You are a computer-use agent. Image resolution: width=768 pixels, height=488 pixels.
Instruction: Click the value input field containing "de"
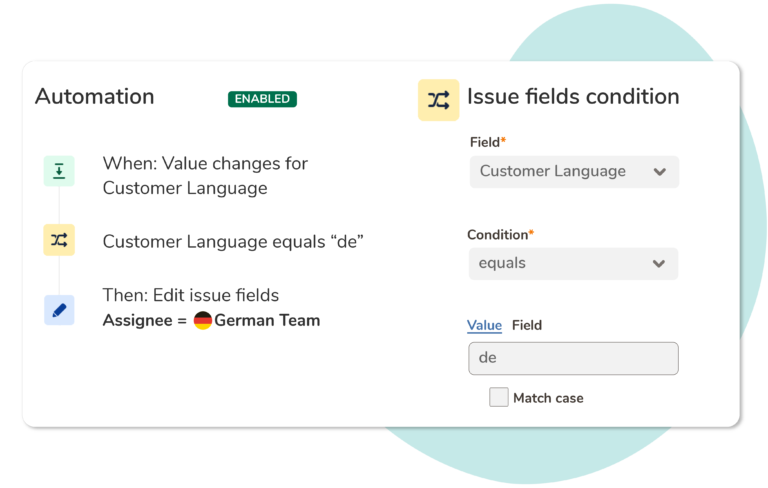573,358
